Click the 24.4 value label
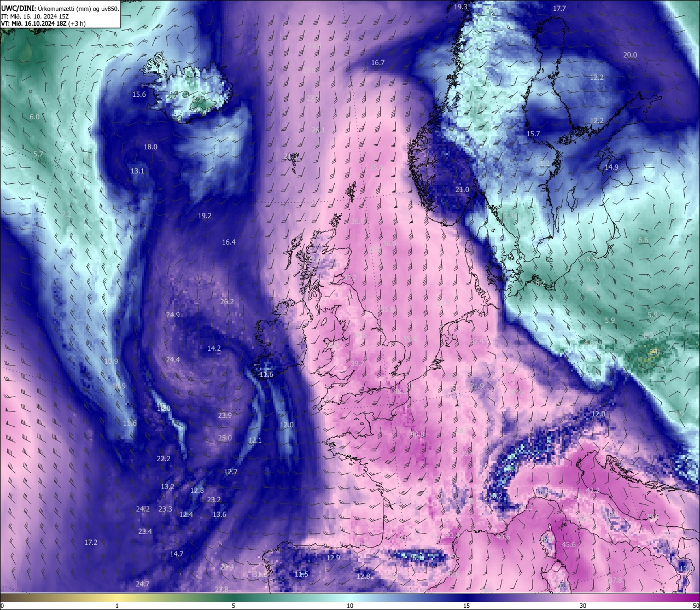Image resolution: width=700 pixels, height=610 pixels. coord(173,359)
